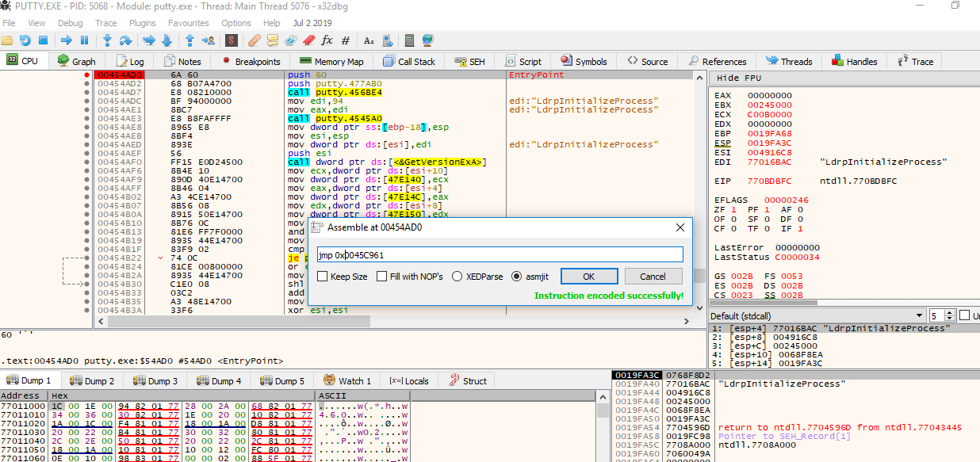This screenshot has height=462, width=980.
Task: Click the Run arrow toolbar icon
Action: 67,40
